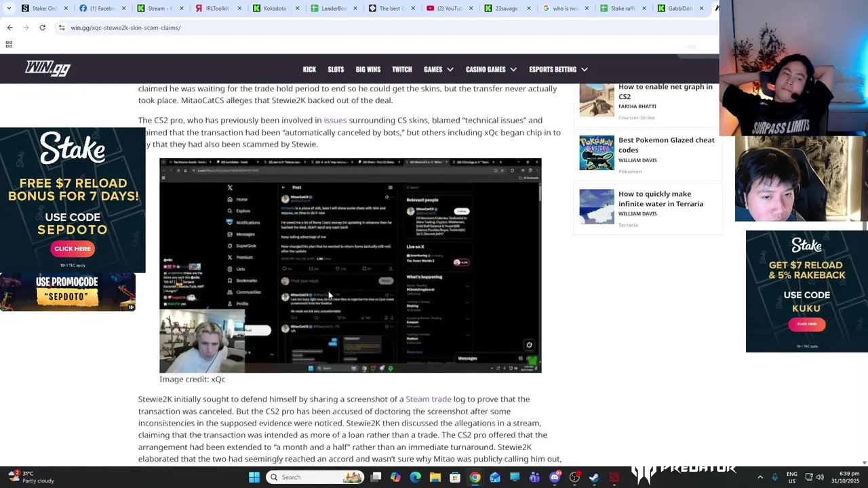Click the microphone icon in the system tray
Viewport: 868px width, 488px height.
[x=774, y=477]
